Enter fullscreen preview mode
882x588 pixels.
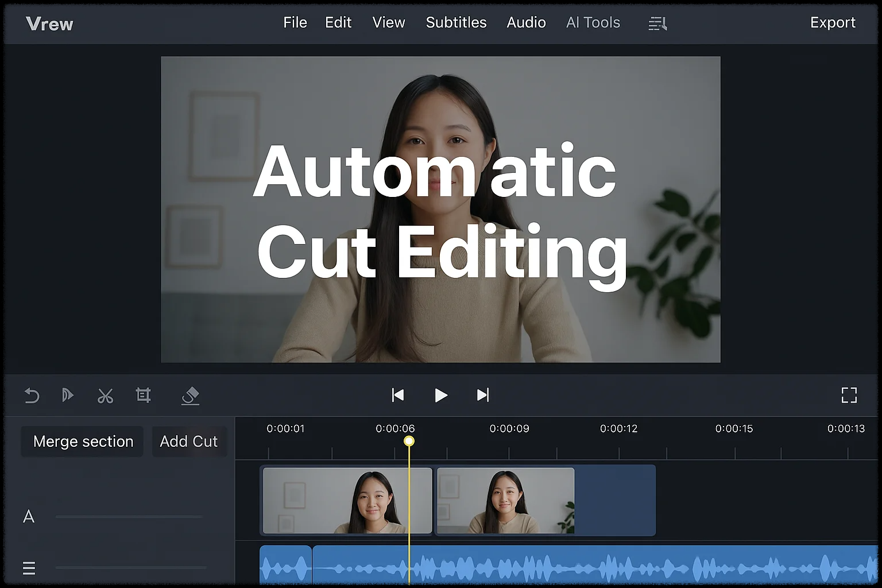(849, 395)
